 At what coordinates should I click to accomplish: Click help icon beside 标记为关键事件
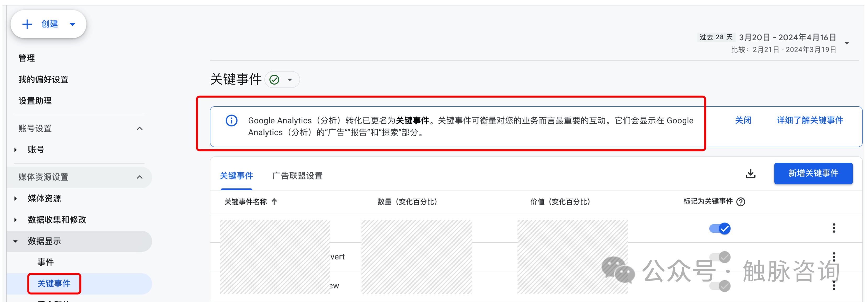(741, 202)
